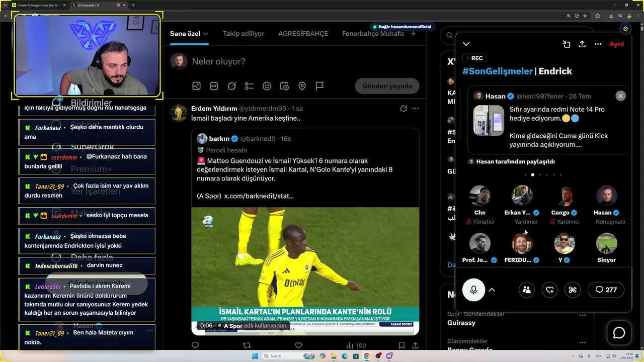
Task: Clip the Space with the scissors icon
Action: point(573,290)
